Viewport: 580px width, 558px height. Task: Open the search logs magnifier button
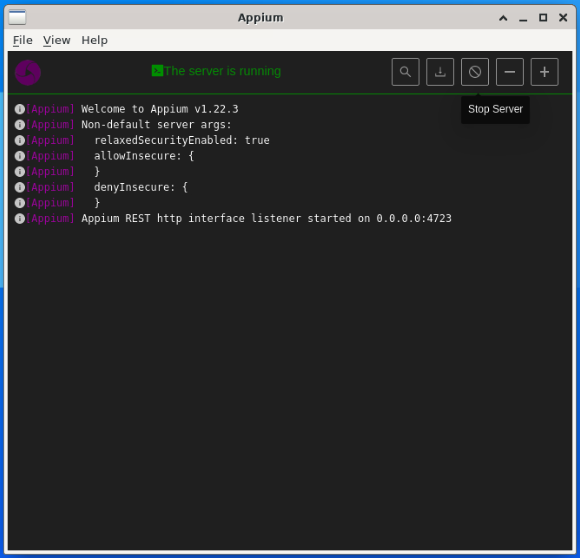[405, 72]
